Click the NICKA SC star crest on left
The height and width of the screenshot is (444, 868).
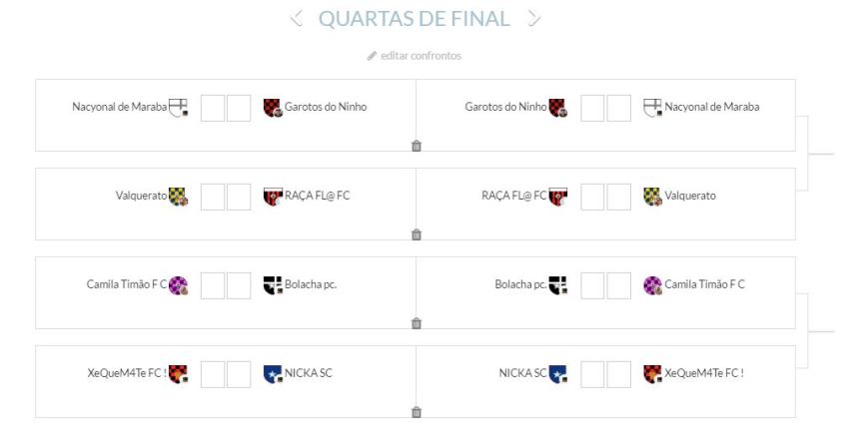(272, 373)
